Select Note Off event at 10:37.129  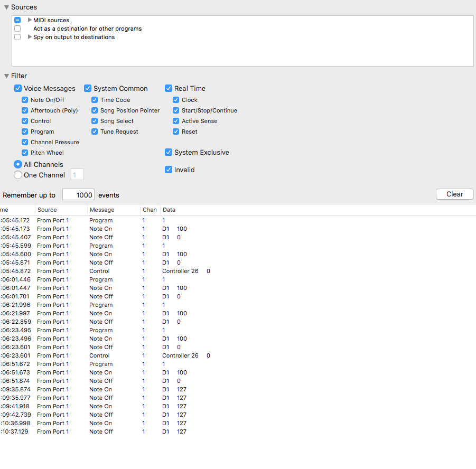coord(238,432)
